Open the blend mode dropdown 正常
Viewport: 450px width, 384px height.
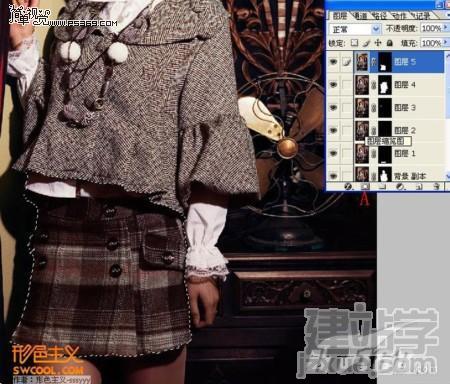pos(355,29)
